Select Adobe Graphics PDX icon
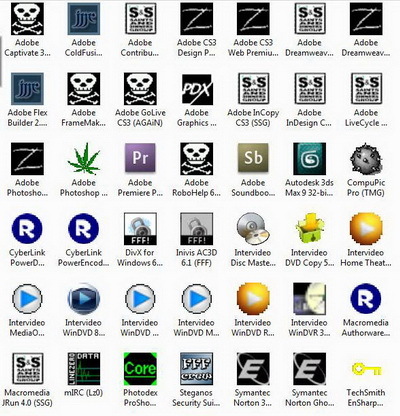Screen dimensions: 400x416 coord(197,89)
